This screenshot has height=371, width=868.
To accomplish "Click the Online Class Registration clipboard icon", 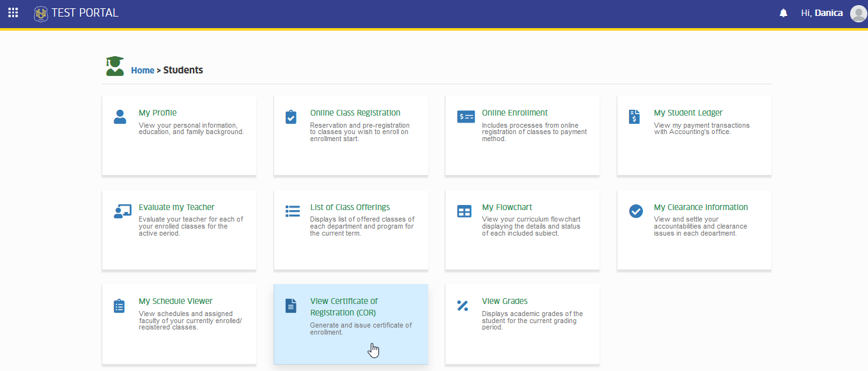I will [291, 117].
